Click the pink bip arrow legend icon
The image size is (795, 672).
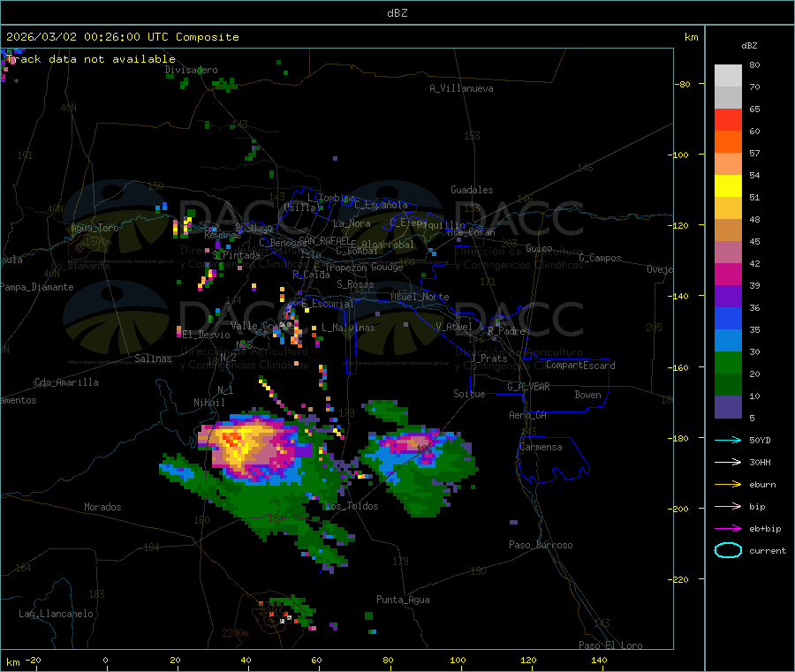pos(728,506)
